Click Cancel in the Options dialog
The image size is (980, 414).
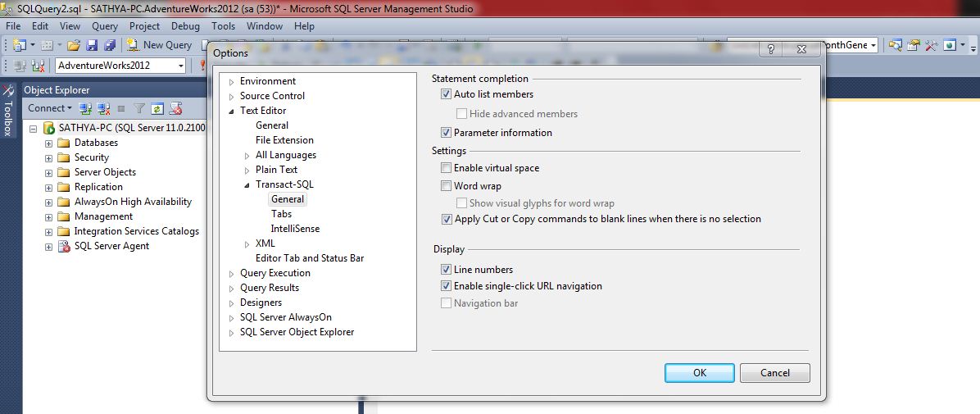(x=775, y=373)
